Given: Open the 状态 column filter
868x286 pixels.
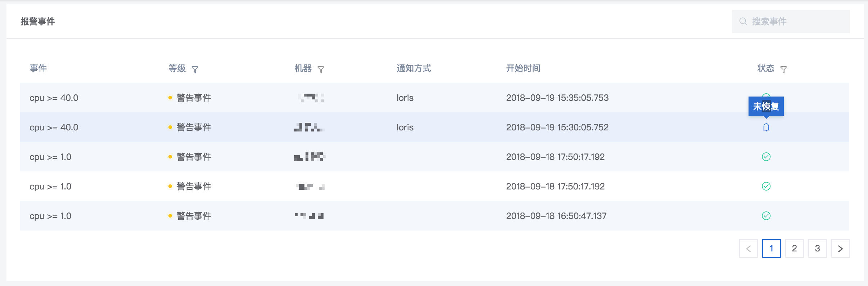Looking at the screenshot, I should 783,70.
